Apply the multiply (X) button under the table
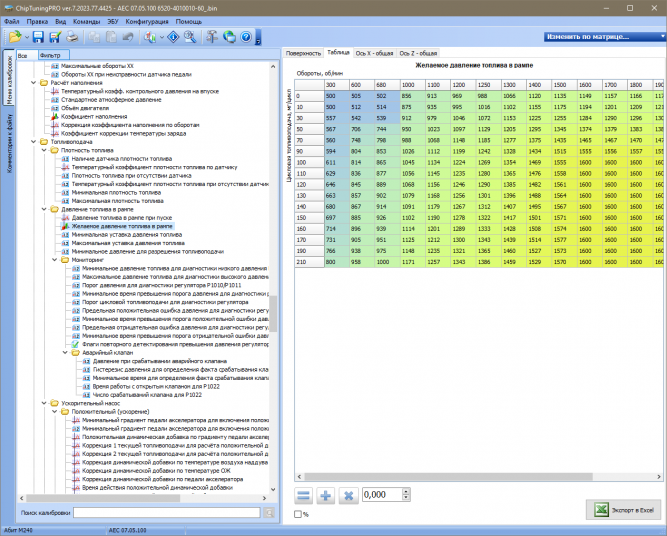The width and height of the screenshot is (667, 536). point(348,496)
